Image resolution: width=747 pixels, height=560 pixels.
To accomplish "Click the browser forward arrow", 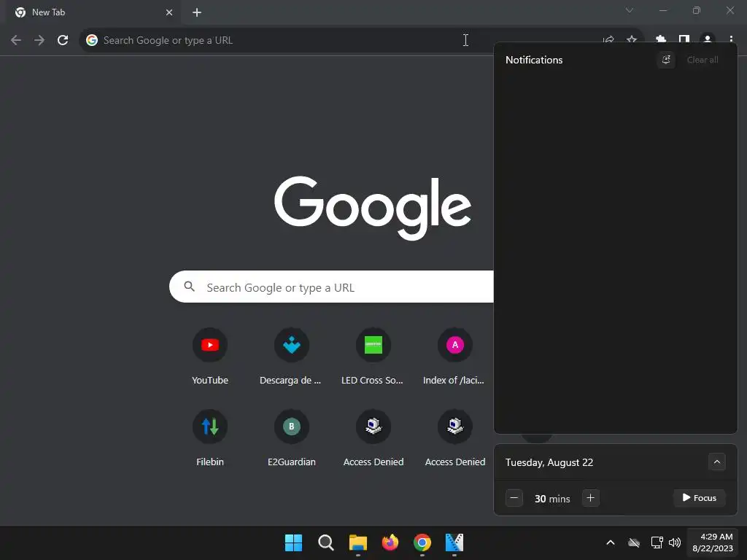I will (39, 40).
